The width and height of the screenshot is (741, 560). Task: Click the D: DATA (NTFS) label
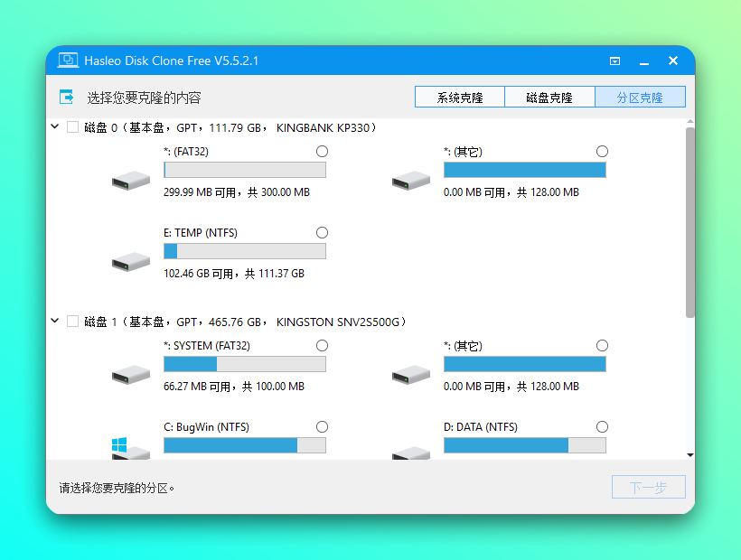coord(481,427)
